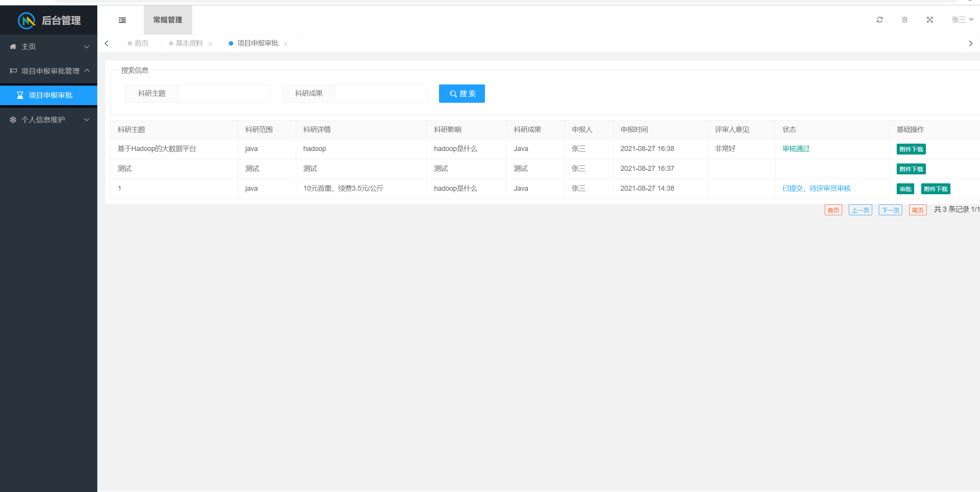The height and width of the screenshot is (492, 980).
Task: Click the 搜索 button
Action: 462,94
